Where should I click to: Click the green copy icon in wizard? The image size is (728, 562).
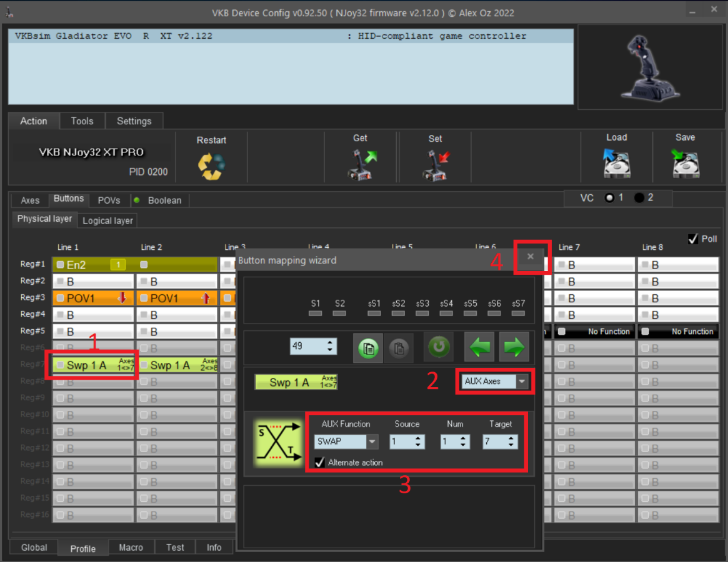point(368,348)
